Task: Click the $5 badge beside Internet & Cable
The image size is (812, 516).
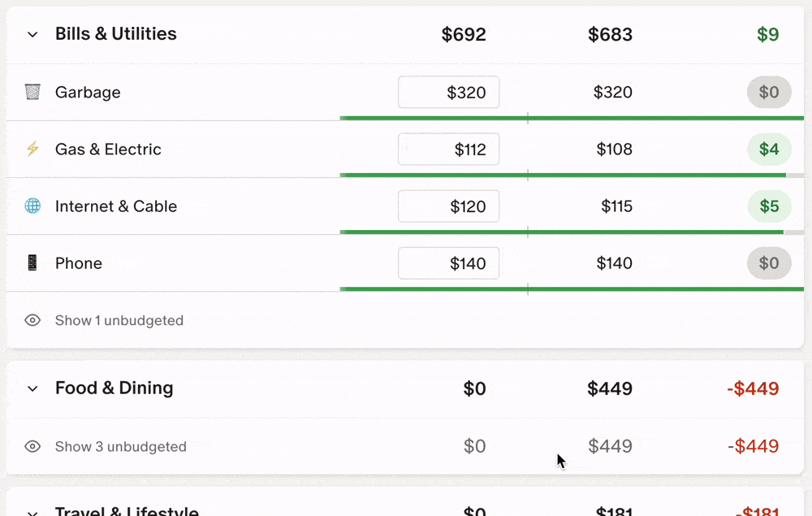Action: tap(769, 206)
